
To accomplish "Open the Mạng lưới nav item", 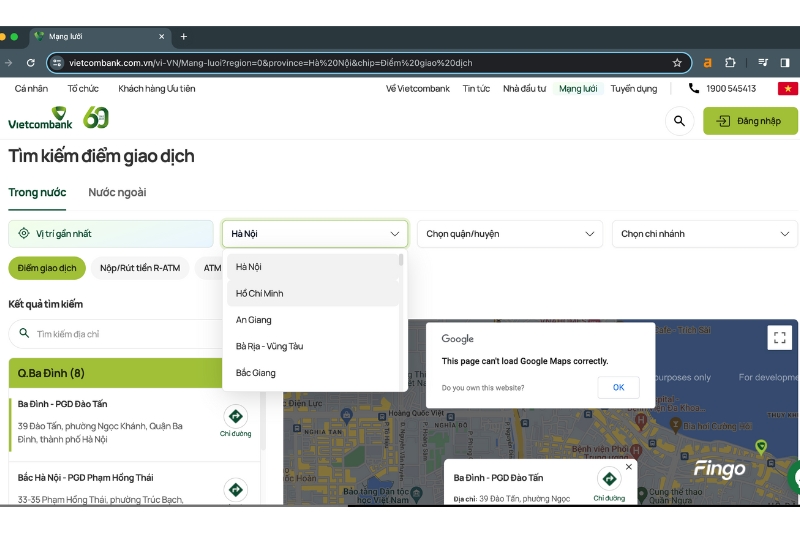I will coord(578,89).
